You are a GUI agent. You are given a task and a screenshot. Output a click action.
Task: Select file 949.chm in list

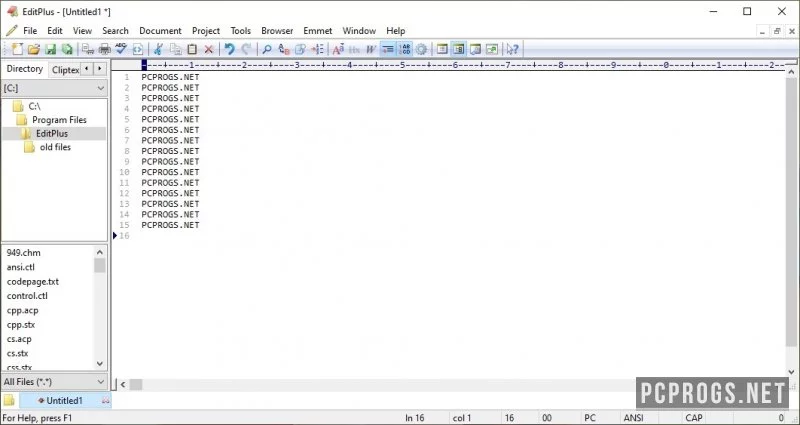(x=23, y=253)
